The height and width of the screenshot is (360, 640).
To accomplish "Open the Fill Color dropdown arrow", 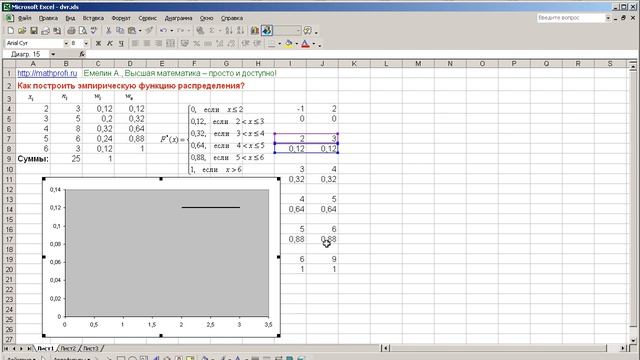I will pos(297,43).
